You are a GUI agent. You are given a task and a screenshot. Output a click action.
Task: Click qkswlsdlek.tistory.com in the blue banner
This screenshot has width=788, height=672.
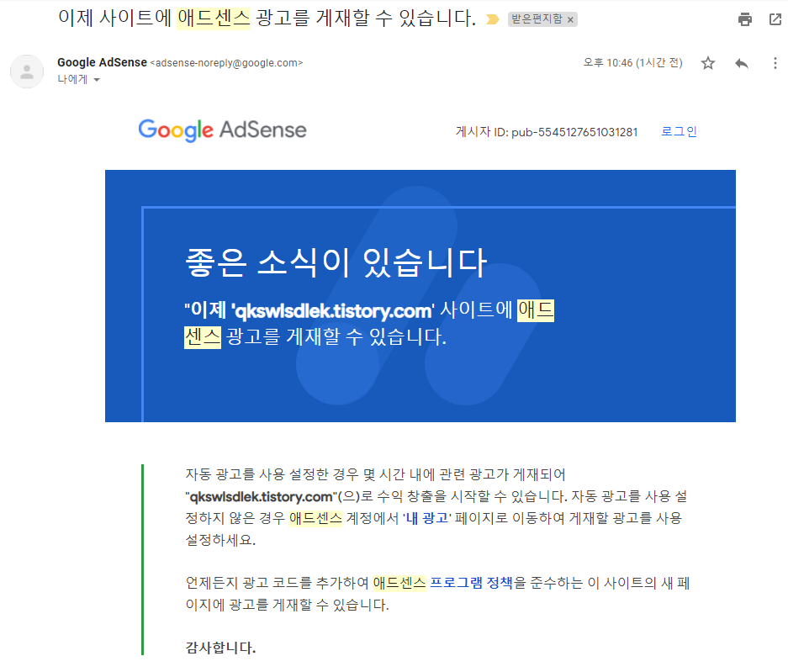coord(333,311)
